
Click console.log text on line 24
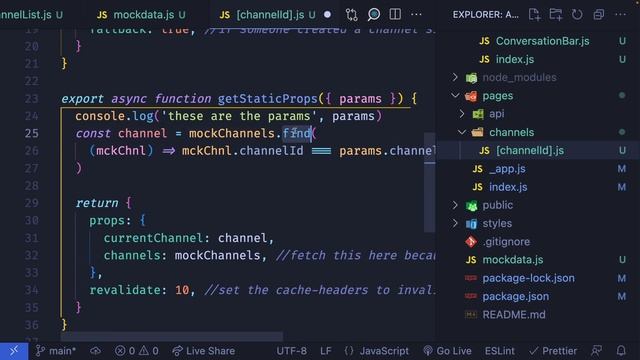[x=114, y=116]
